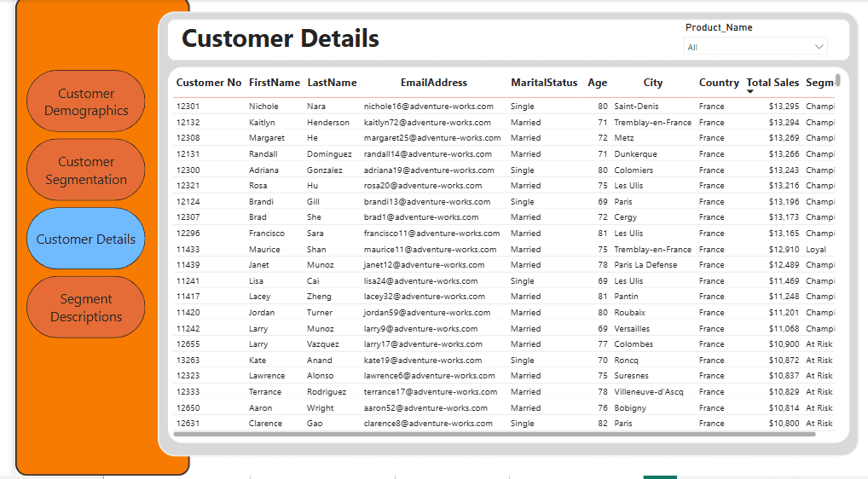
Task: Sort by LastName column header
Action: [x=333, y=83]
